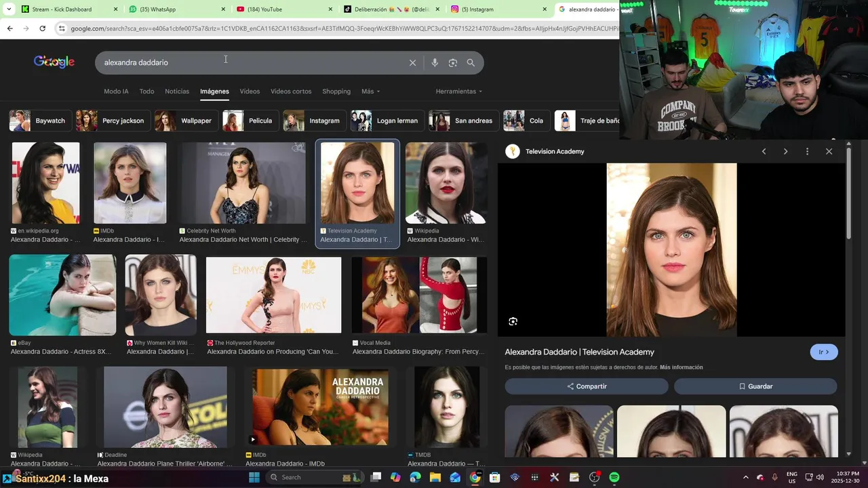868x488 pixels.
Task: Click the Google logo
Action: pos(54,62)
